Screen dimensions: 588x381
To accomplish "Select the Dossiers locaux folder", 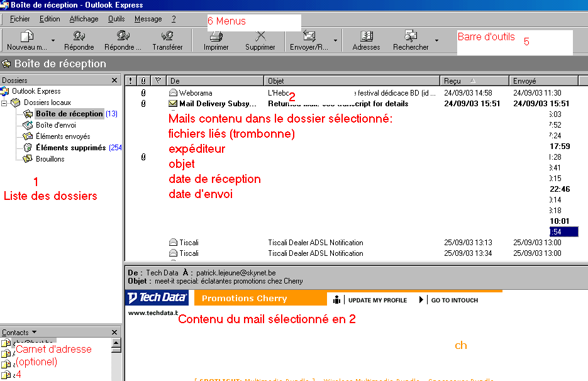I will (x=47, y=102).
